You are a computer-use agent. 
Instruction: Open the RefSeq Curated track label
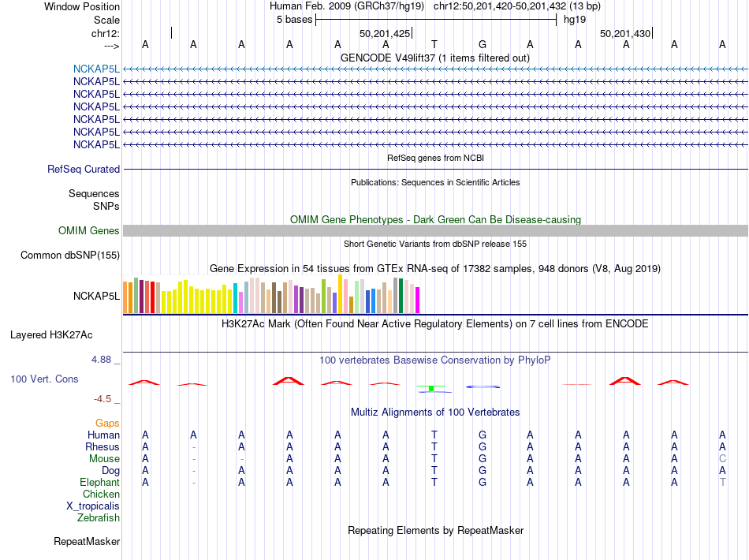84,169
